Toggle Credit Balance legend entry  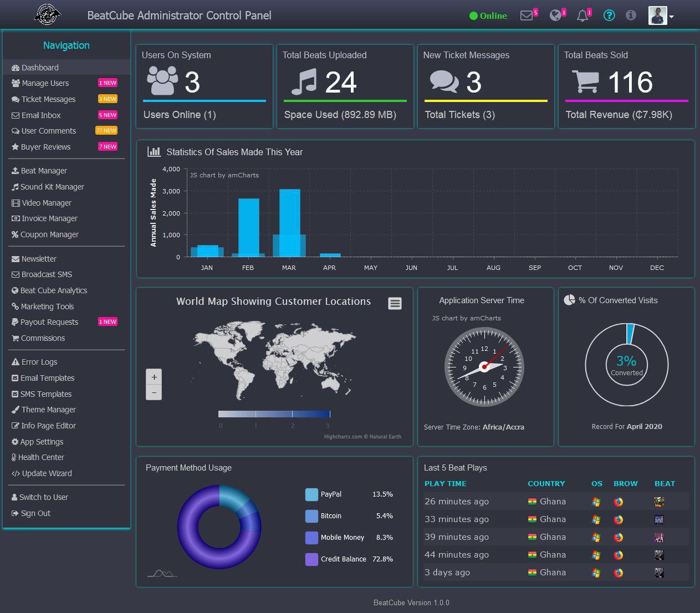tap(343, 559)
